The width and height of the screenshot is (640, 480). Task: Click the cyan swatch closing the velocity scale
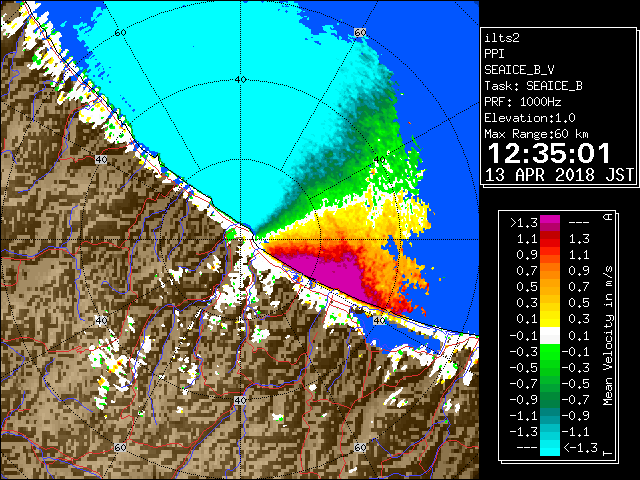(550, 448)
